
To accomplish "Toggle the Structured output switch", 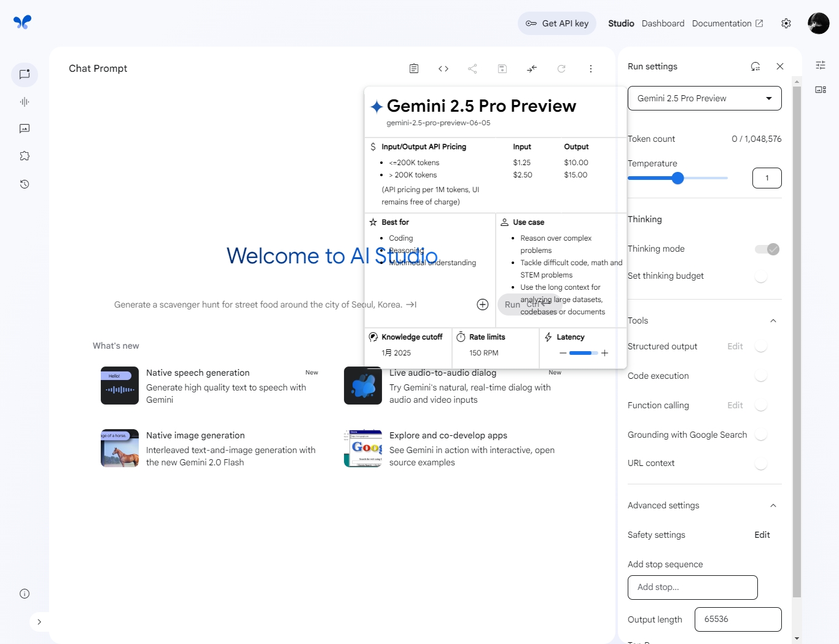I will (x=761, y=346).
